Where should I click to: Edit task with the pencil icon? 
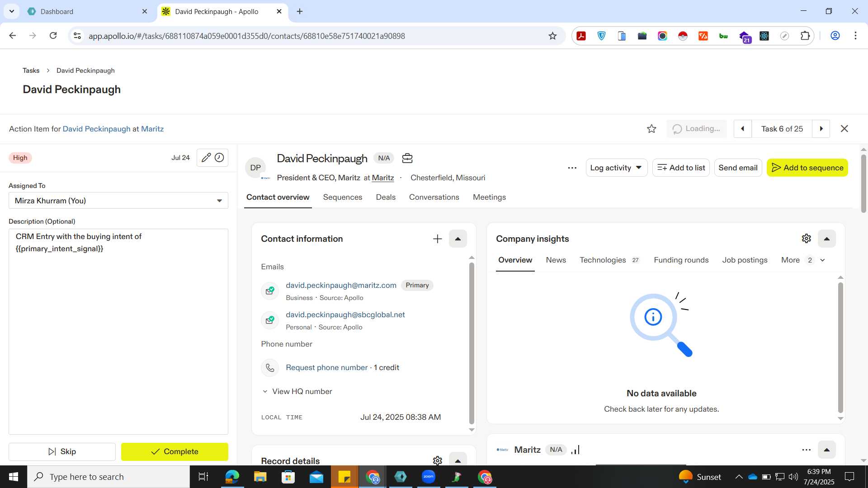[206, 158]
